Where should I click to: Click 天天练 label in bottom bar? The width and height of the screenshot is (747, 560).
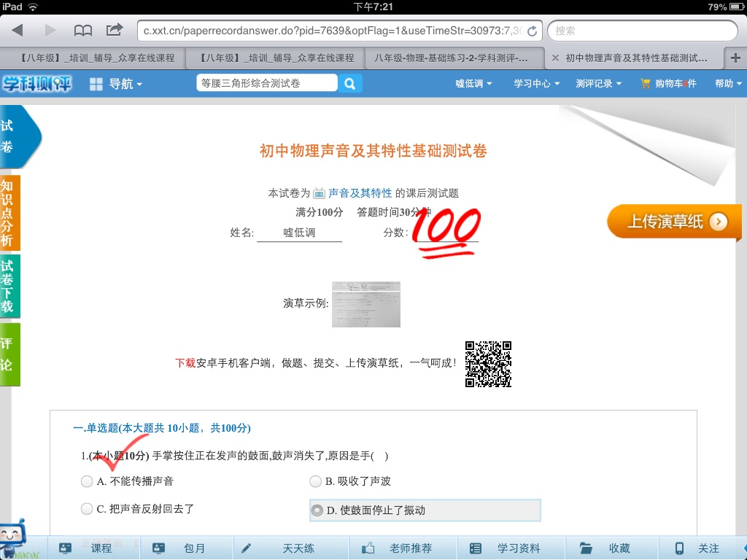tap(298, 548)
